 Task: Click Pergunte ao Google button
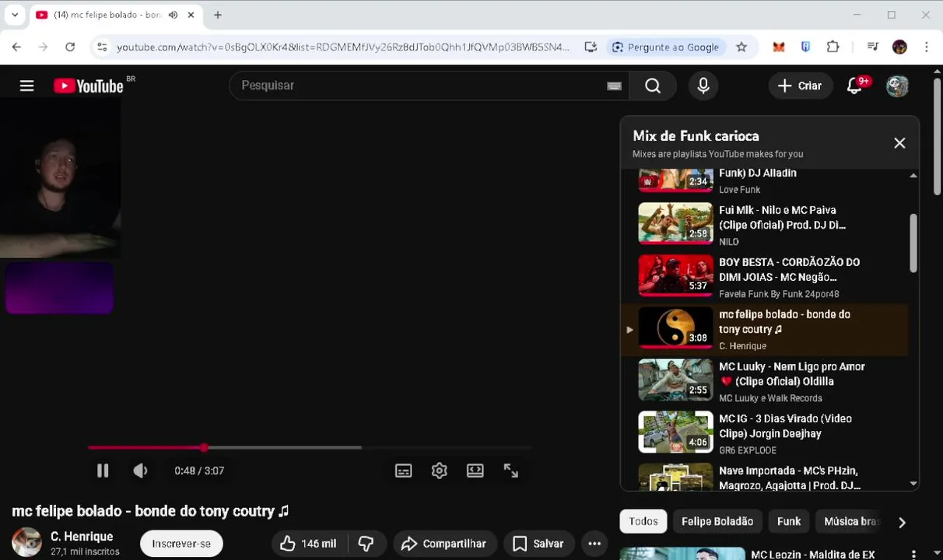click(x=666, y=47)
